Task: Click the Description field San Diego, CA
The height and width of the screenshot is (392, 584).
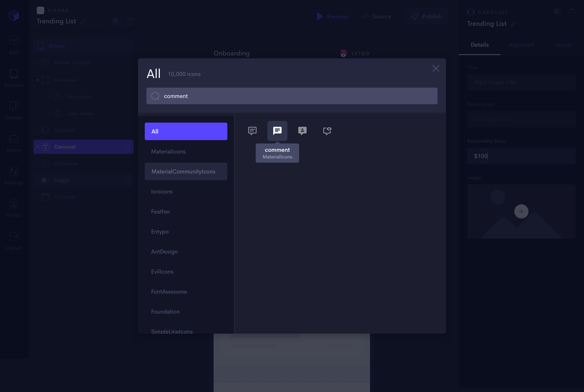Action: 521,119
